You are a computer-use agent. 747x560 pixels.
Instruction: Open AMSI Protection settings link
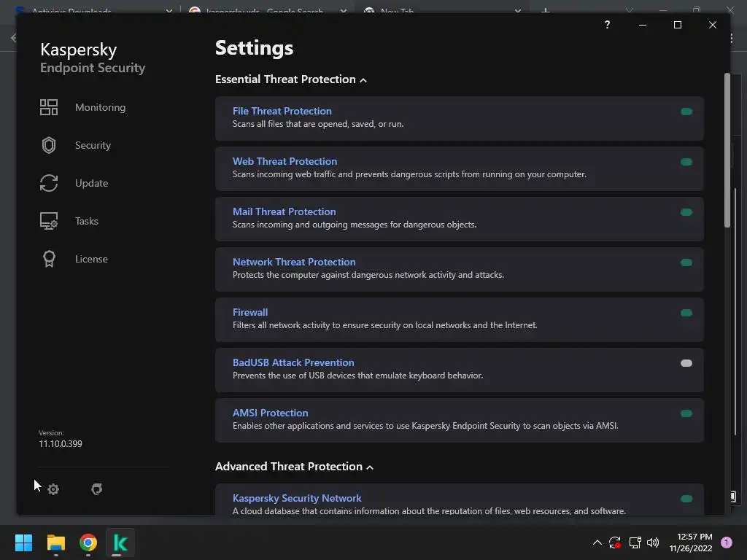click(270, 413)
